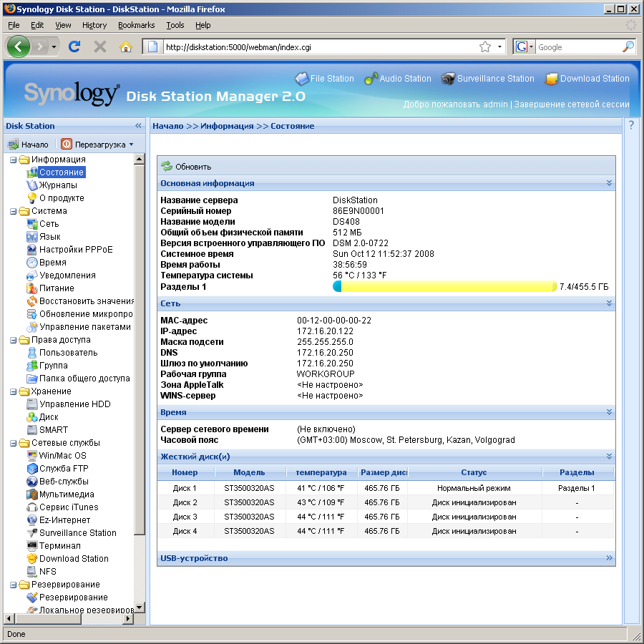
Task: Click Информация breadcrumb link
Action: (227, 126)
